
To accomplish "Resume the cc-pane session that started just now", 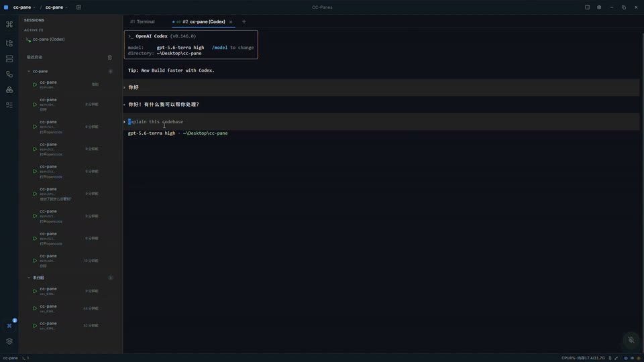I will click(x=35, y=84).
